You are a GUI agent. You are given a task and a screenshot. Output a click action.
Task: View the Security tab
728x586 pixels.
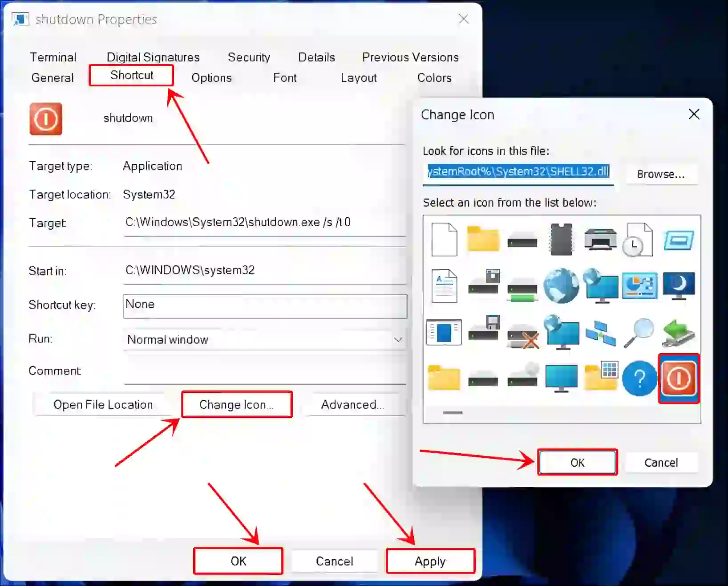pyautogui.click(x=249, y=57)
